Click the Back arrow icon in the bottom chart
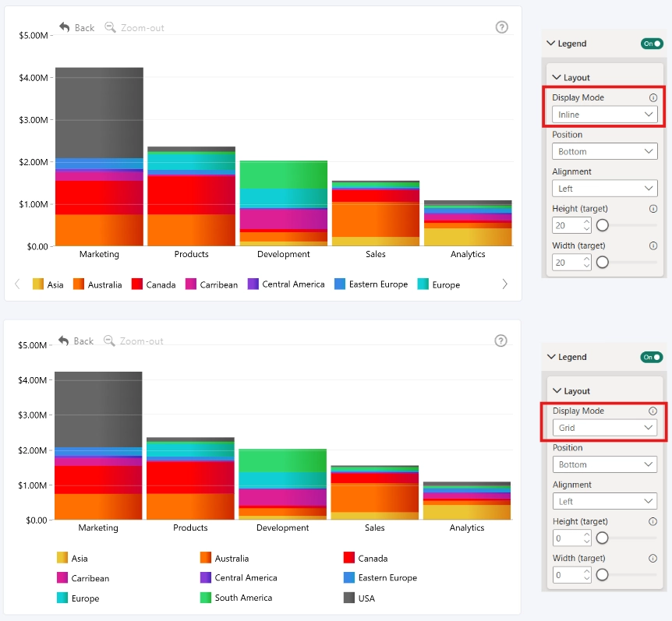Viewport: 672px width, 621px height. pyautogui.click(x=63, y=341)
